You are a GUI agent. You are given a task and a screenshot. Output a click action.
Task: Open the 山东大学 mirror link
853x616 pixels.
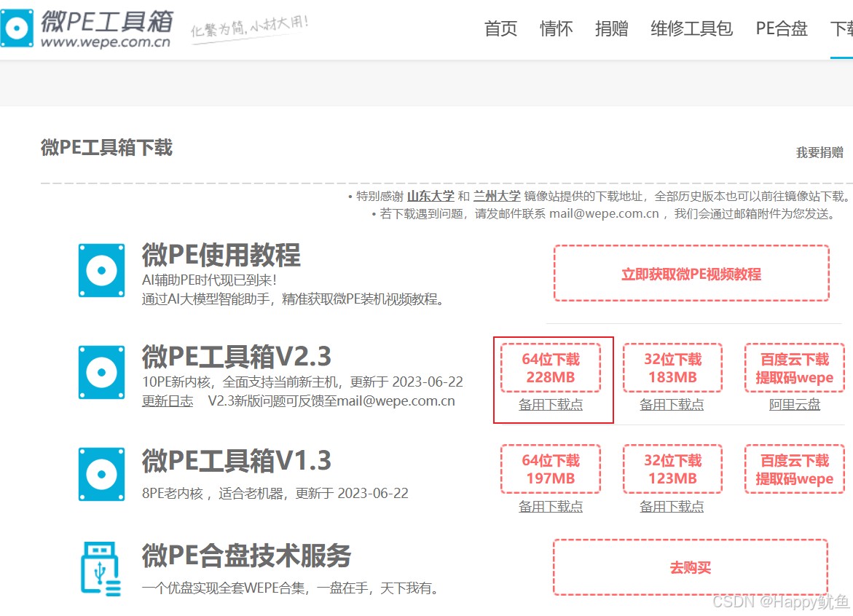431,197
